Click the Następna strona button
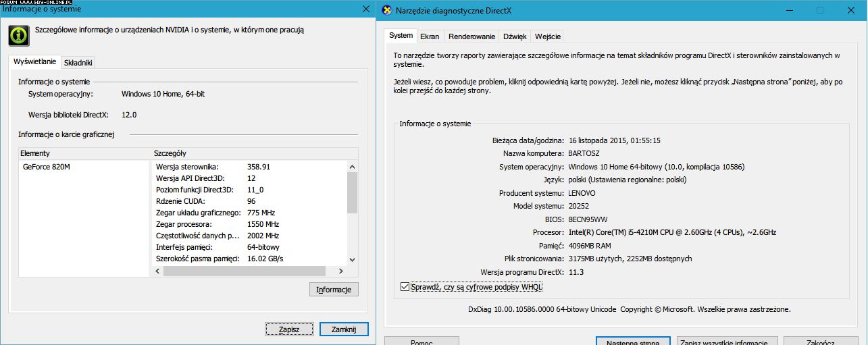Screen dimensions: 868x345 click(632, 342)
